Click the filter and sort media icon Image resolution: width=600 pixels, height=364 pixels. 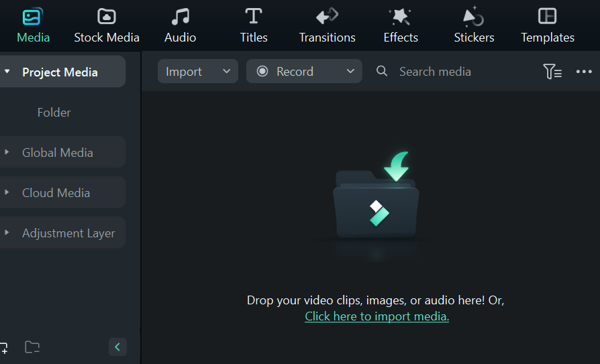[552, 72]
